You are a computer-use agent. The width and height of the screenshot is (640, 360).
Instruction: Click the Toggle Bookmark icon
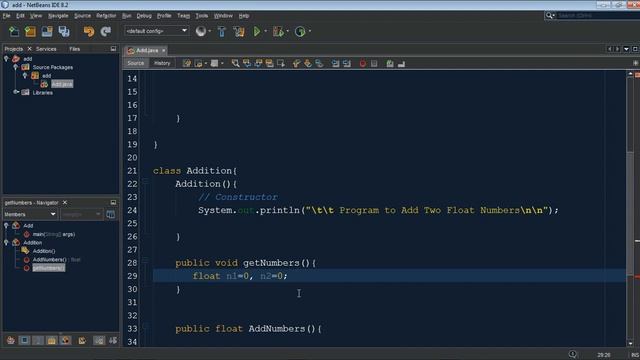319,63
